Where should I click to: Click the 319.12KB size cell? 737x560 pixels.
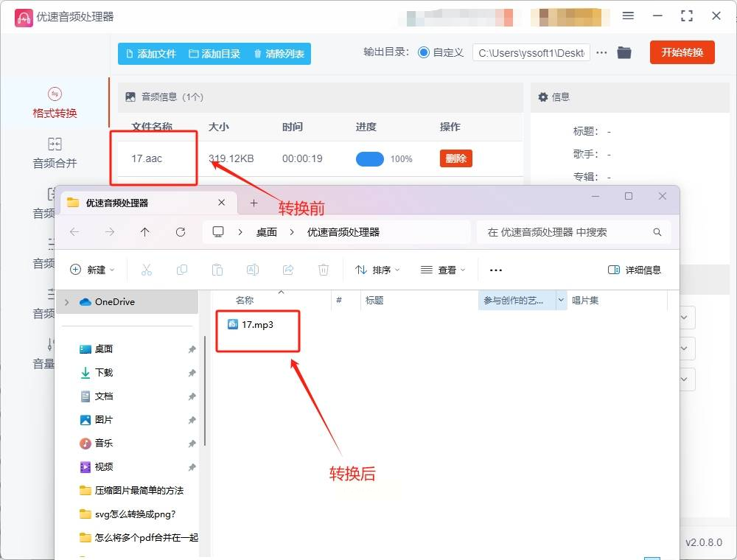231,159
